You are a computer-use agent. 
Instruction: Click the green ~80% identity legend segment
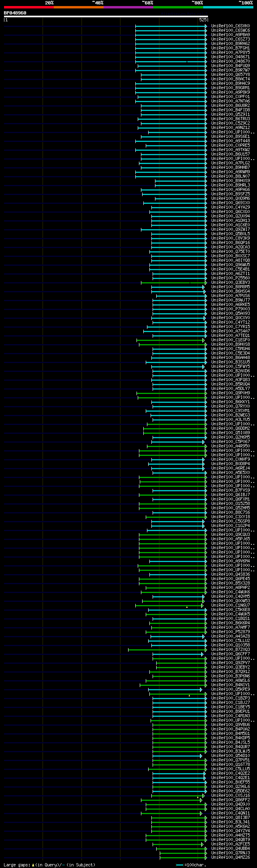(178, 7)
